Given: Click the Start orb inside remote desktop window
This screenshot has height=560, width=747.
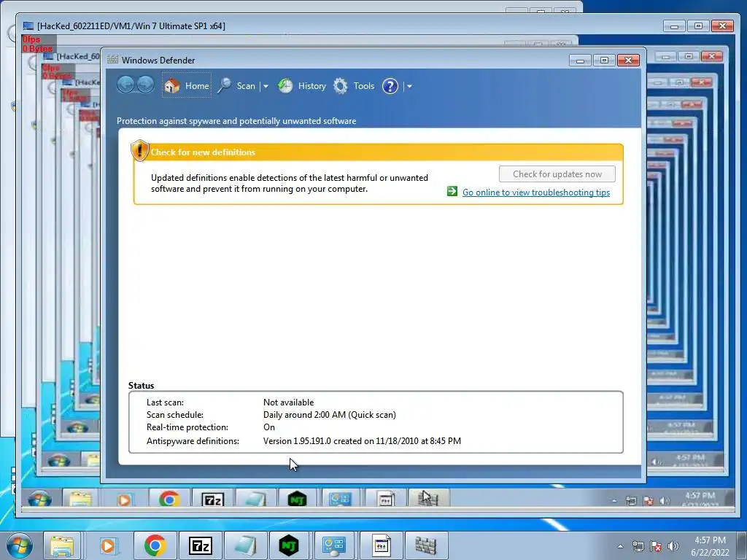Looking at the screenshot, I should tap(40, 499).
